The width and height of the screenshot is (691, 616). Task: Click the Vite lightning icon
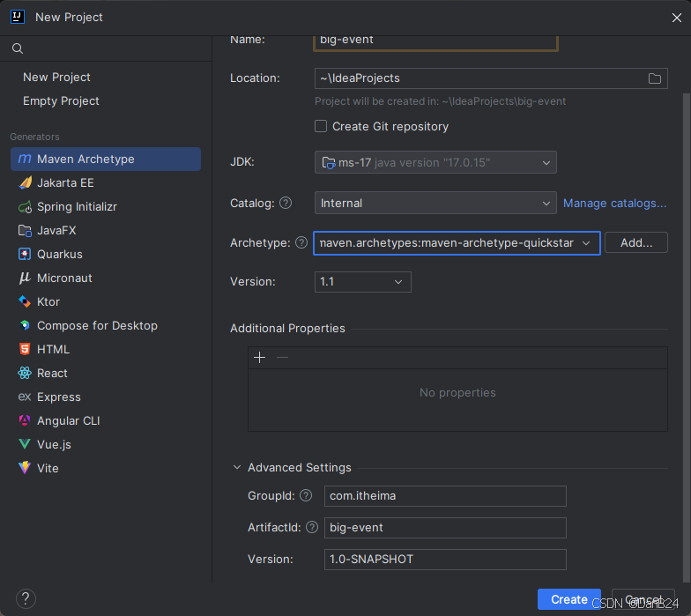pos(25,467)
